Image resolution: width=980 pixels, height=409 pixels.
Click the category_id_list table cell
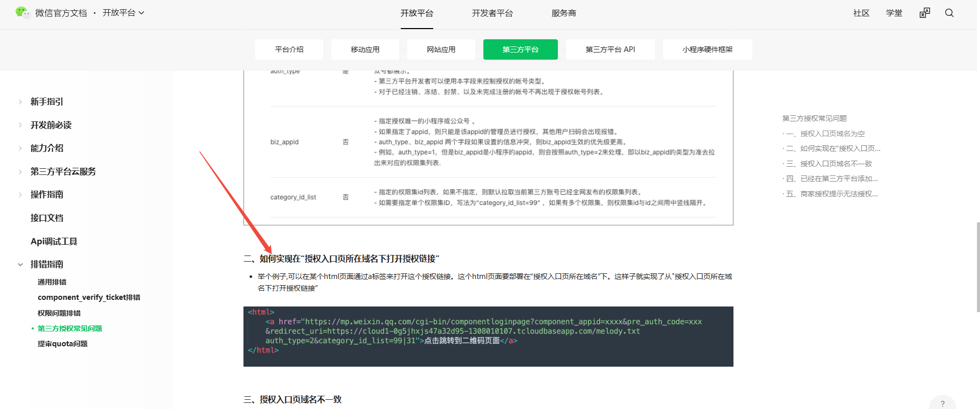[293, 197]
